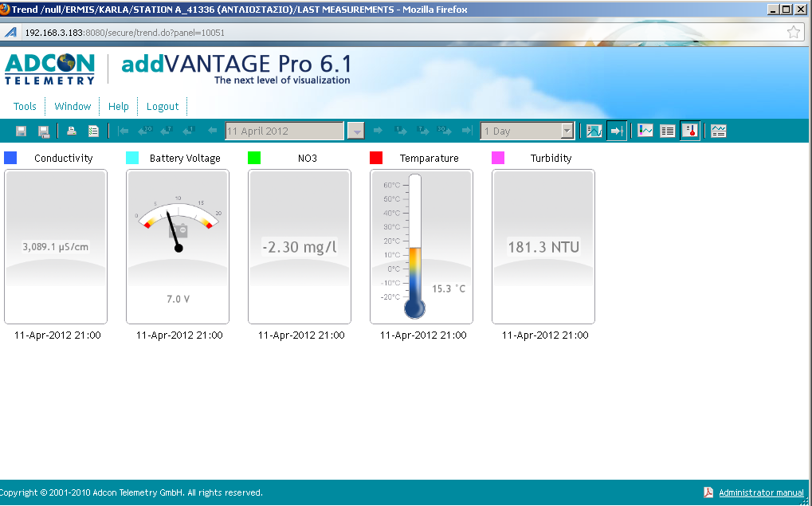Minimize the Firefox window
Viewport: 812px width, 506px height.
[x=774, y=10]
